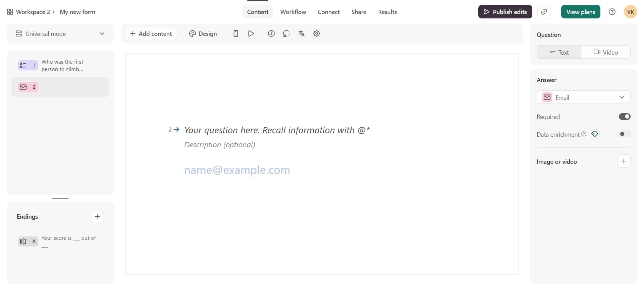Select 'Your score is __ out of' ending

pyautogui.click(x=60, y=241)
